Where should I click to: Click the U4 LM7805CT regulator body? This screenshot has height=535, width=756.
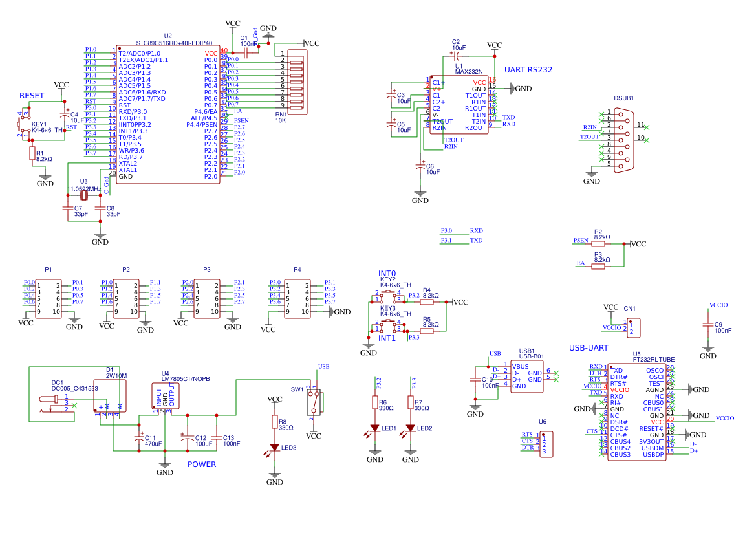166,397
